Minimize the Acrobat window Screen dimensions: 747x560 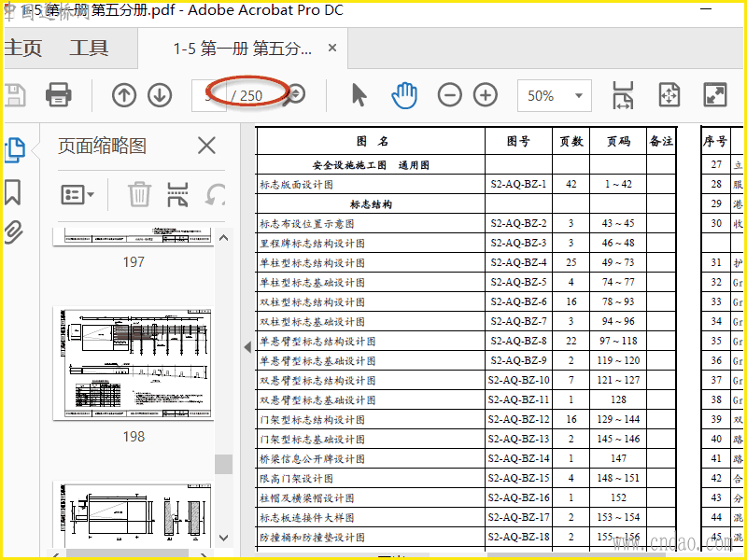click(706, 9)
